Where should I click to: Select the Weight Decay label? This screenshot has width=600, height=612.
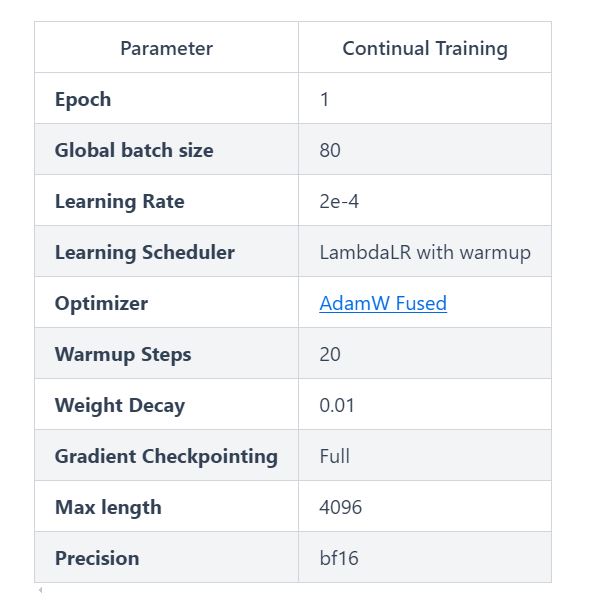(x=119, y=405)
